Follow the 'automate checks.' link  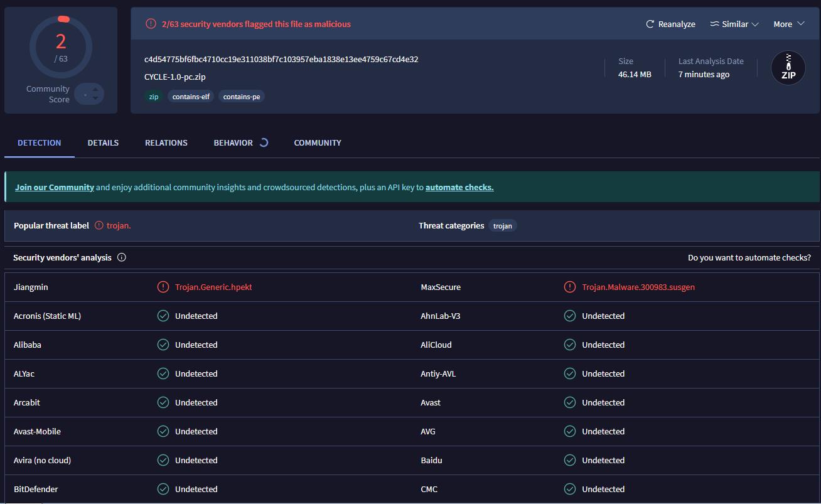click(x=459, y=187)
